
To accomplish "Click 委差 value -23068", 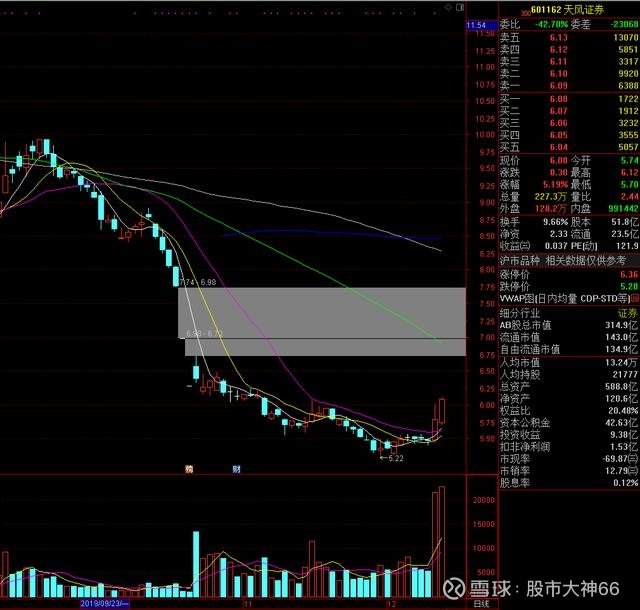I will coord(624,24).
